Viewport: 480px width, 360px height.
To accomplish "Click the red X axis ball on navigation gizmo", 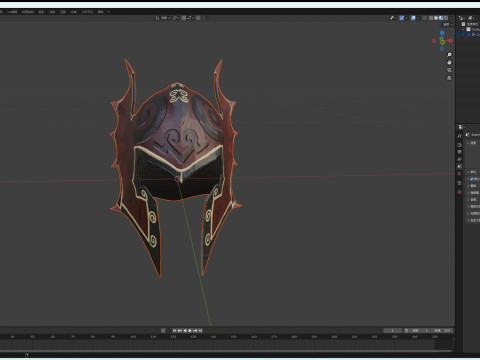I will [x=450, y=40].
